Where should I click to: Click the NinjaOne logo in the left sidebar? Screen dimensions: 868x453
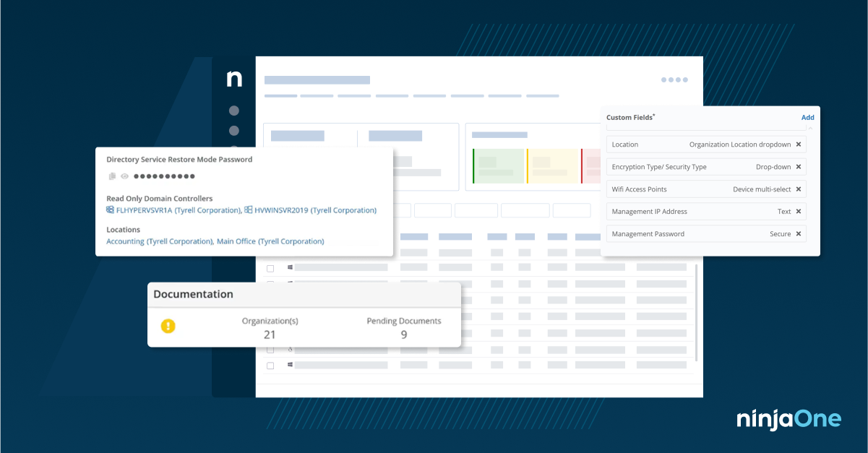233,79
